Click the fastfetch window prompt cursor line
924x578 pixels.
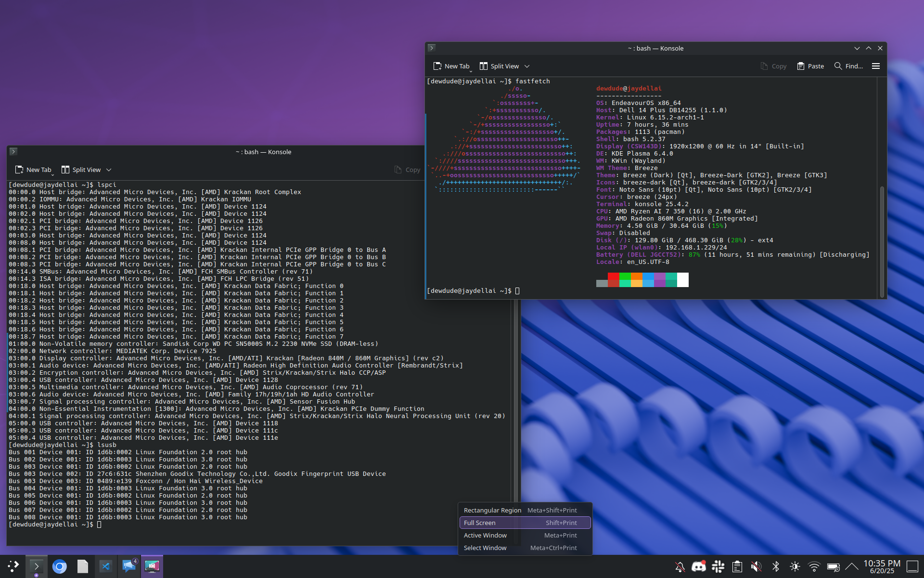[x=473, y=290]
